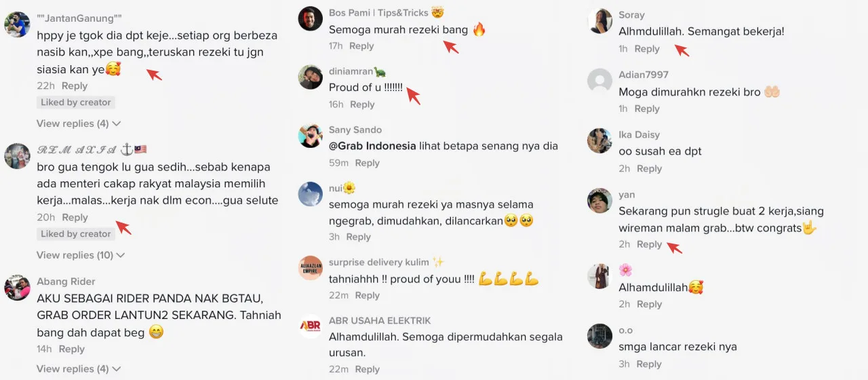Open username nui profile link
The image size is (868, 380).
(x=335, y=188)
